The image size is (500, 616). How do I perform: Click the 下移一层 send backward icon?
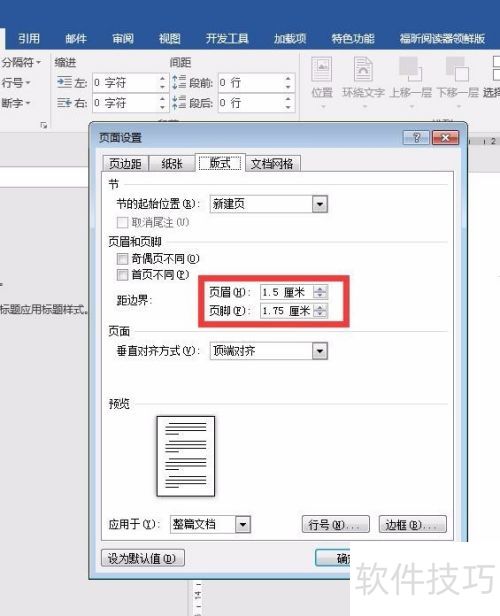pos(458,69)
